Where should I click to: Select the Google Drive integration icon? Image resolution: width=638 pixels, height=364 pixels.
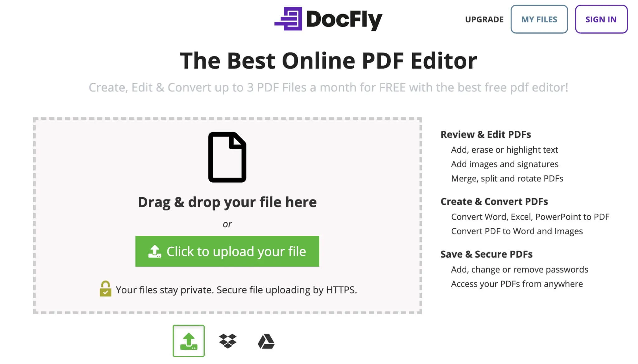(266, 341)
